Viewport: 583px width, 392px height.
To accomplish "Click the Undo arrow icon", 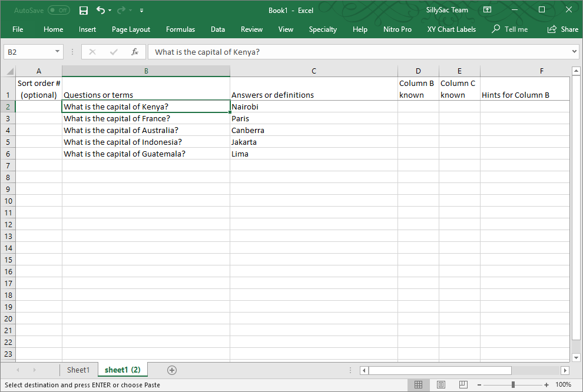I will pyautogui.click(x=100, y=10).
